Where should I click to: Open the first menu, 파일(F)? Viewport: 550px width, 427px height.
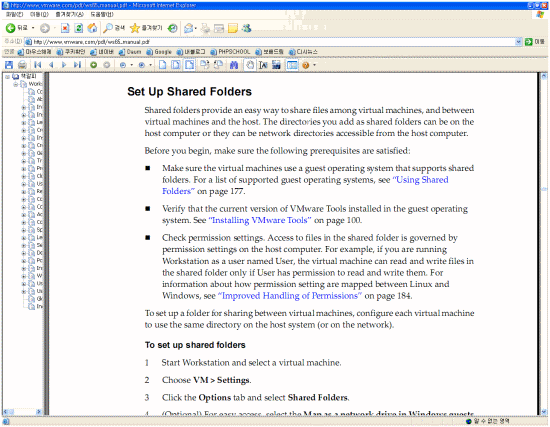pyautogui.click(x=14, y=14)
